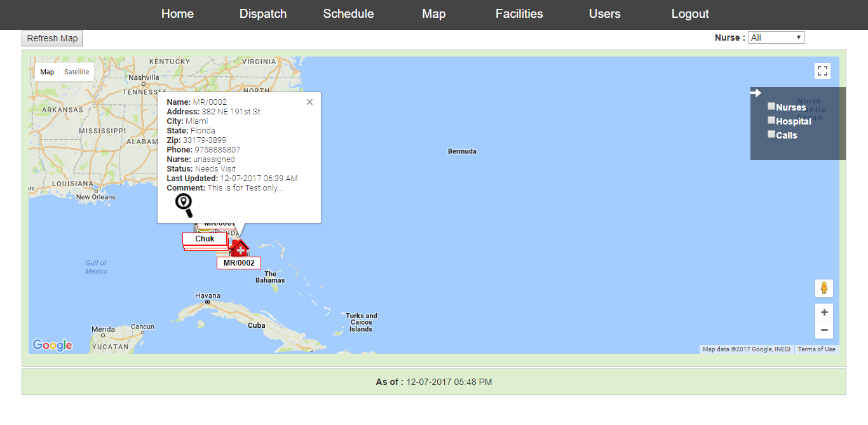Collapse the legend panel with white arrow

tap(756, 93)
